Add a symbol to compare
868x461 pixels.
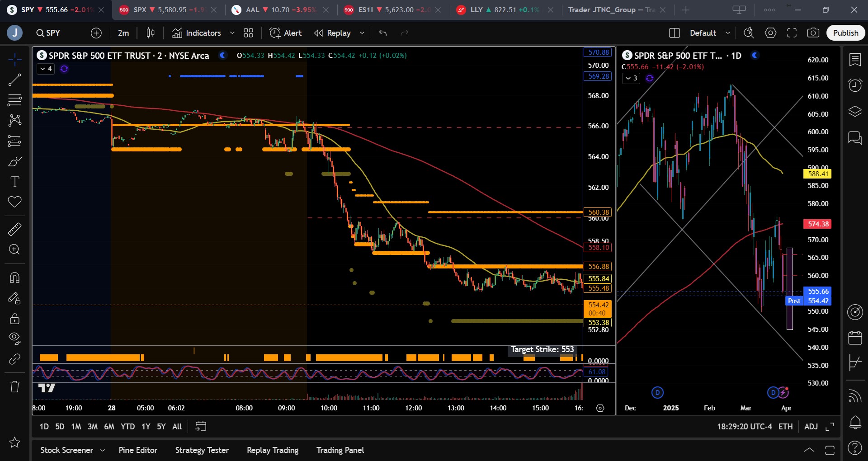click(x=96, y=33)
